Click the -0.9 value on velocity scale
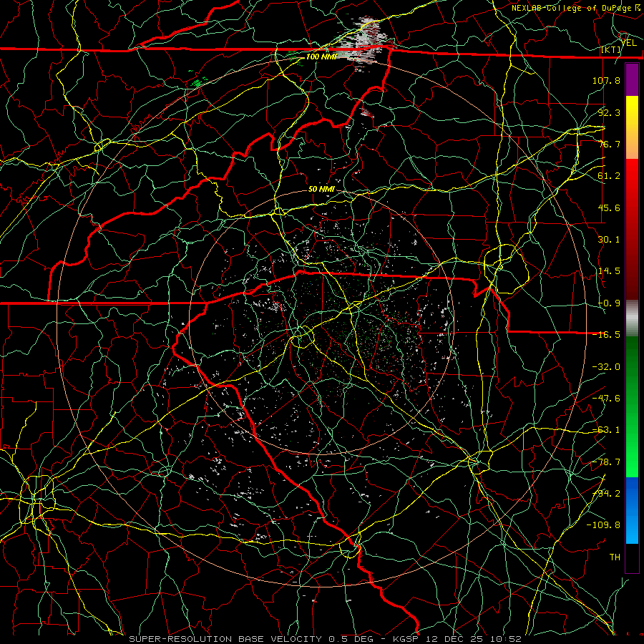The height and width of the screenshot is (644, 644). click(x=609, y=303)
